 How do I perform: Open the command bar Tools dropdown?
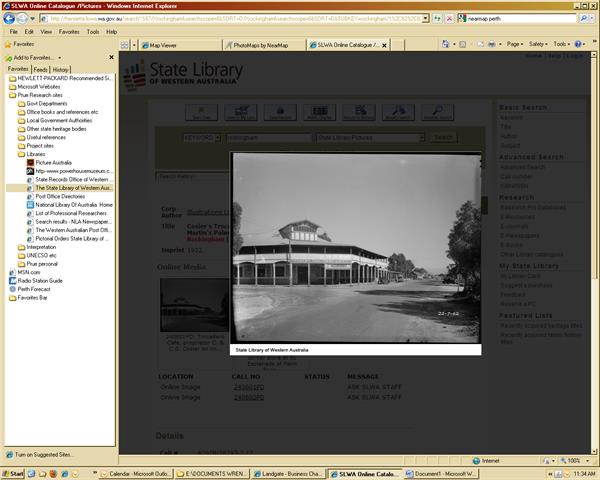click(x=561, y=44)
